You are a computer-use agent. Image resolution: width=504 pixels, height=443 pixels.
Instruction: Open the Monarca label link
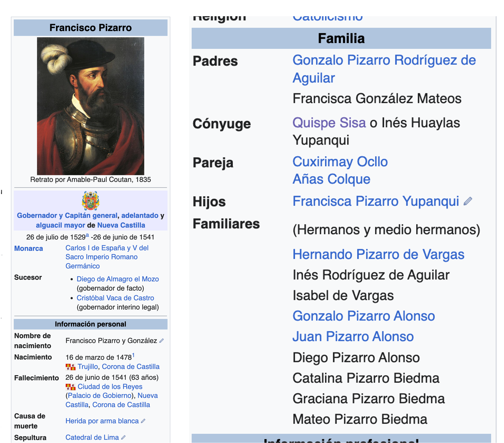(28, 249)
